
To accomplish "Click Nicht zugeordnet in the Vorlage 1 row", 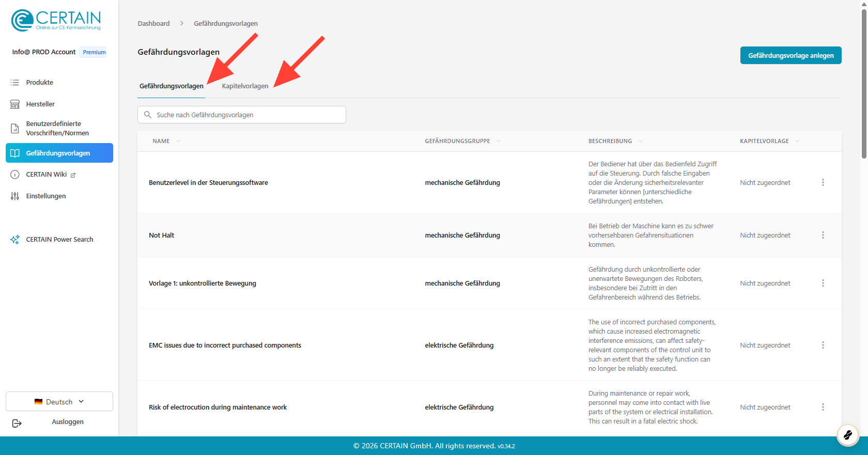I will [765, 284].
